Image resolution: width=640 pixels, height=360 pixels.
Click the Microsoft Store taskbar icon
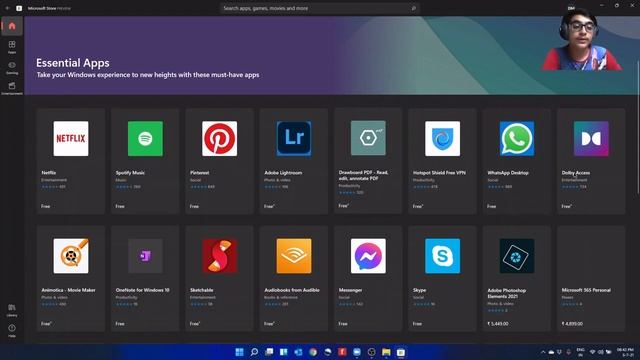point(401,352)
